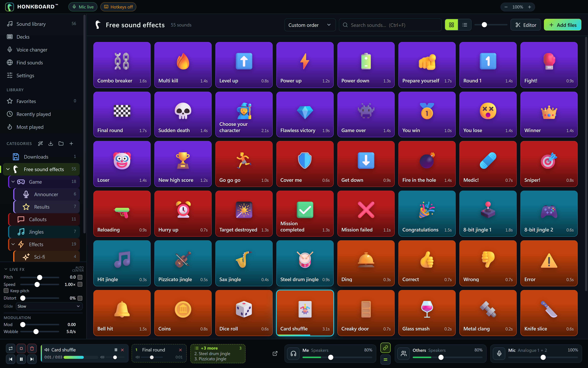Select the Downloads category

click(41, 157)
